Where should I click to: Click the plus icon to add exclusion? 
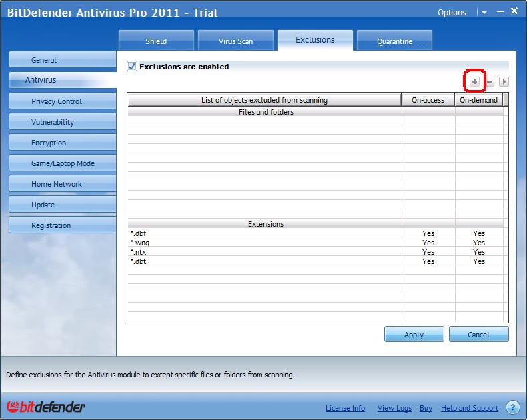pos(474,81)
